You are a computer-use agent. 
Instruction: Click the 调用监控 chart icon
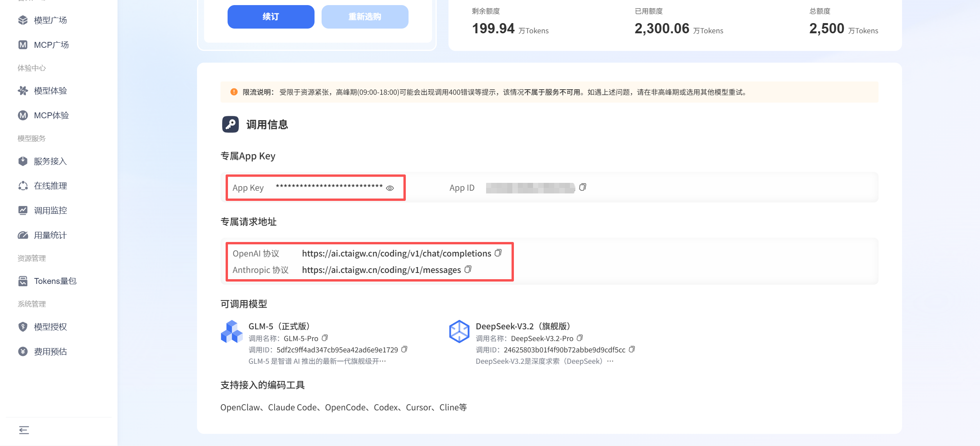pyautogui.click(x=23, y=210)
